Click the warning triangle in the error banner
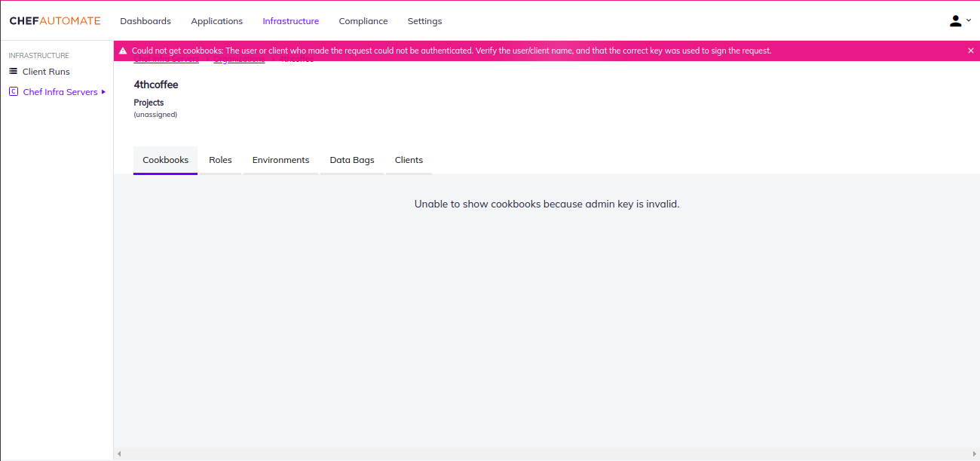The width and height of the screenshot is (980, 461). pyautogui.click(x=123, y=50)
